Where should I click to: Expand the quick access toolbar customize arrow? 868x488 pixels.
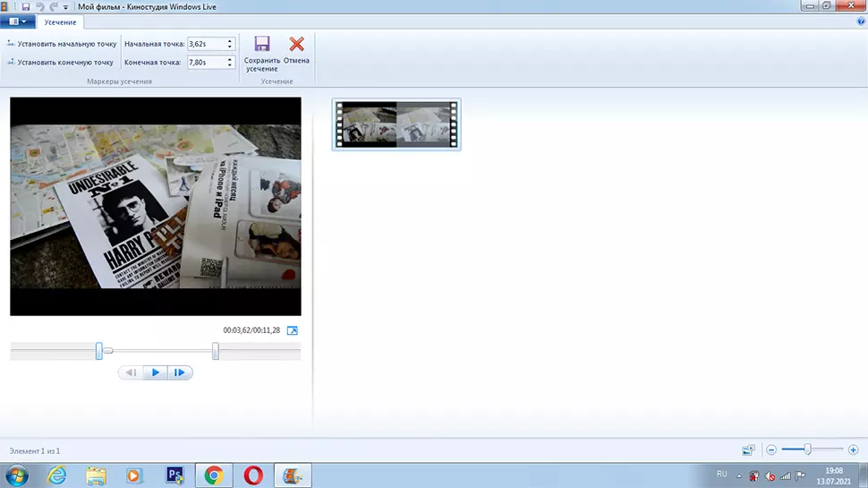click(x=66, y=7)
